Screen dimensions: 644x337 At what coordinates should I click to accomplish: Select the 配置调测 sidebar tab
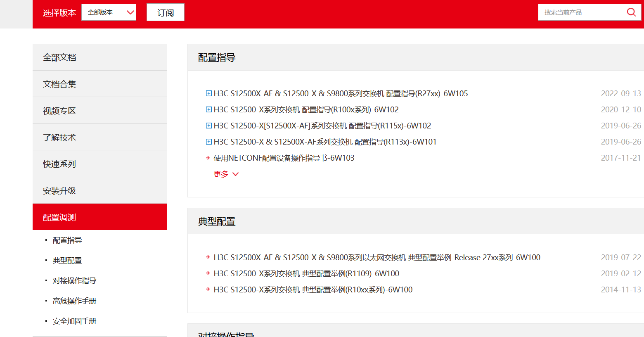point(99,217)
